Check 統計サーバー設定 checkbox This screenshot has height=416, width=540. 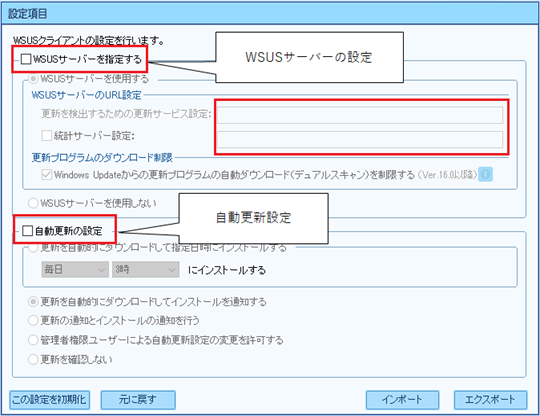tap(47, 135)
